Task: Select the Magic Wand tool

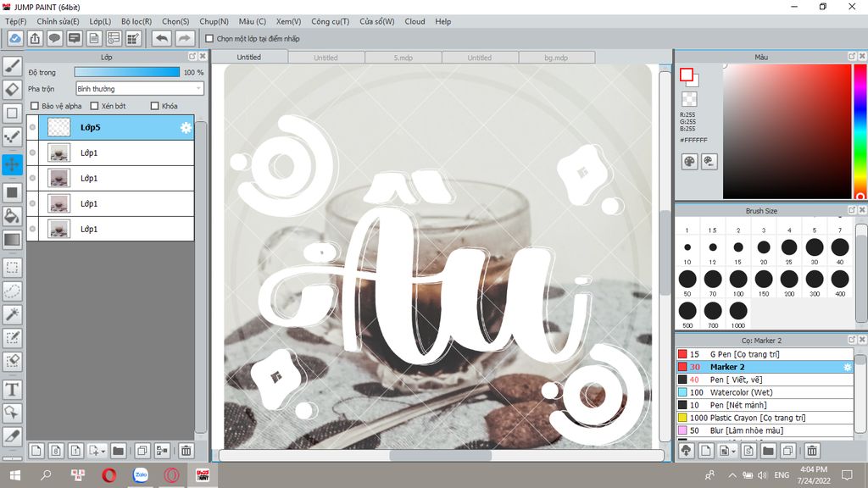Action: [x=12, y=314]
